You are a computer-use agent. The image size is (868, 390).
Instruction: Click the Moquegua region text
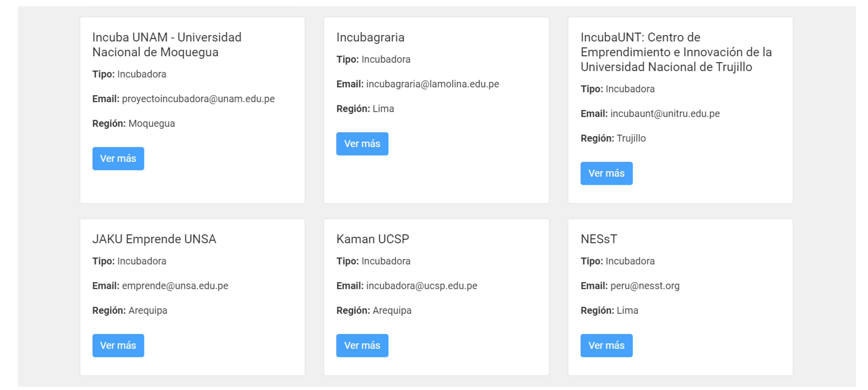152,123
